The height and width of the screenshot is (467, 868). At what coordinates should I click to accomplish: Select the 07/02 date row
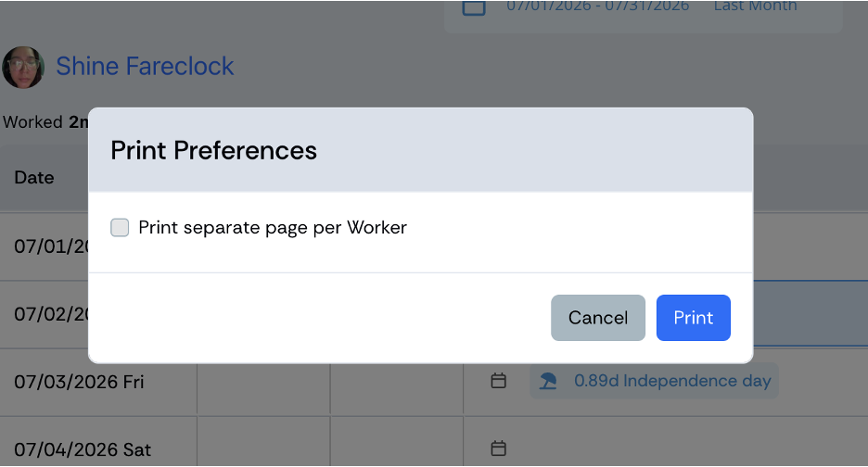point(45,314)
